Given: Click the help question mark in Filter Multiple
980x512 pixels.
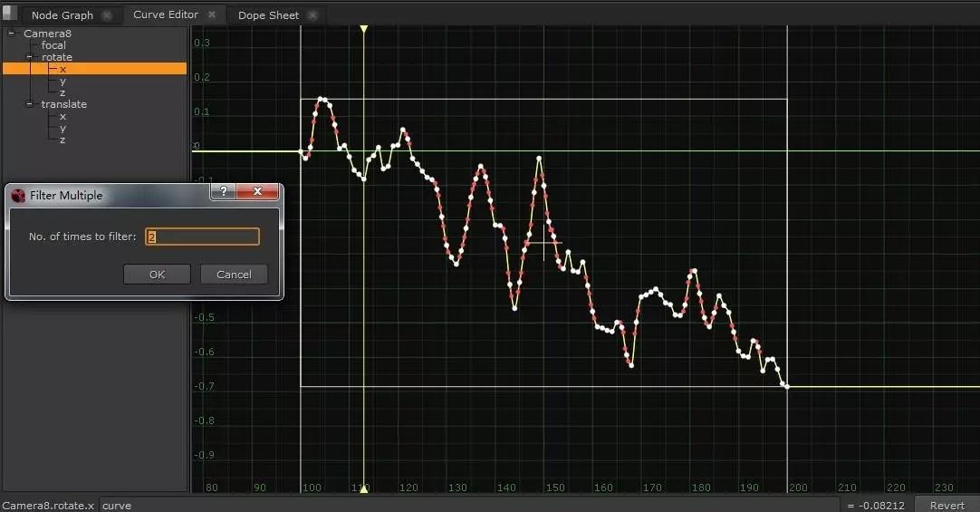Looking at the screenshot, I should tap(223, 191).
